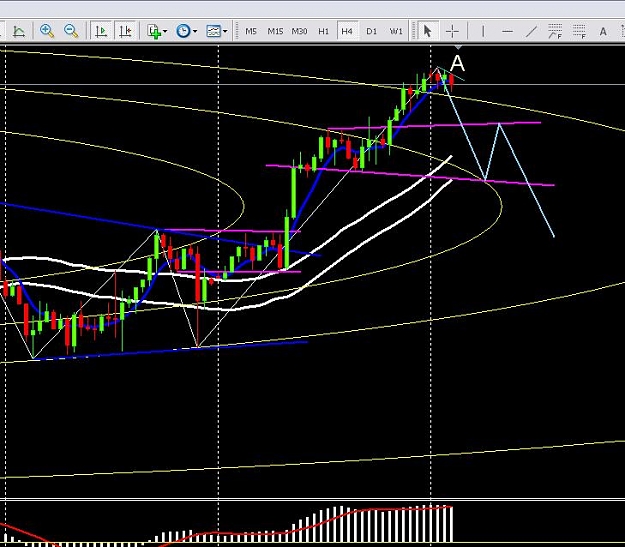The image size is (625, 547).
Task: Select the Fibonacci retracement tool
Action: pyautogui.click(x=555, y=31)
